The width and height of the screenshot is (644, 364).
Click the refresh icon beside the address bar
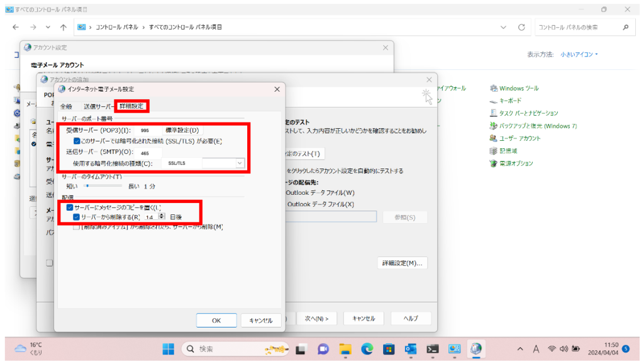(x=521, y=28)
